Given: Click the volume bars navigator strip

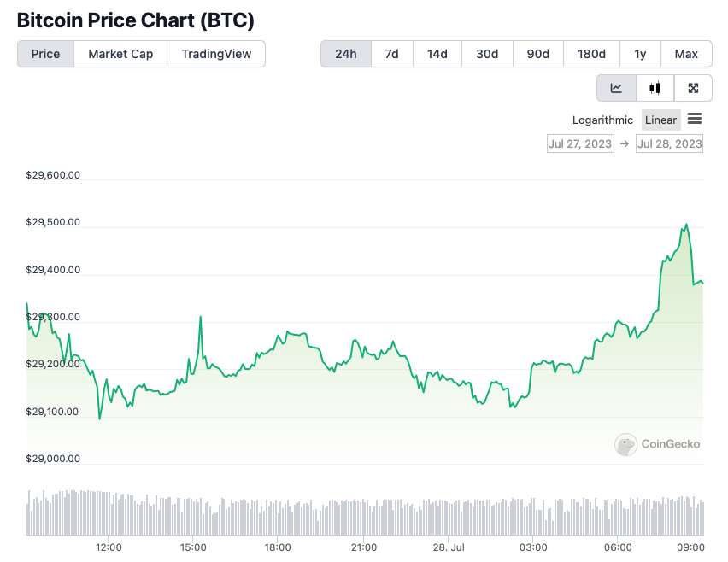Looking at the screenshot, I should tap(365, 512).
